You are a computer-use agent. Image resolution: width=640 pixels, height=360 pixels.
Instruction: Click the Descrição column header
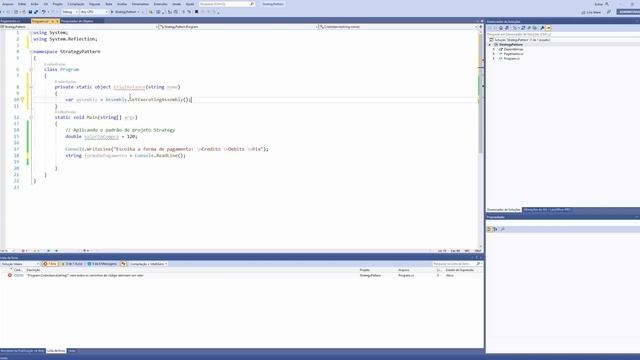point(33,270)
